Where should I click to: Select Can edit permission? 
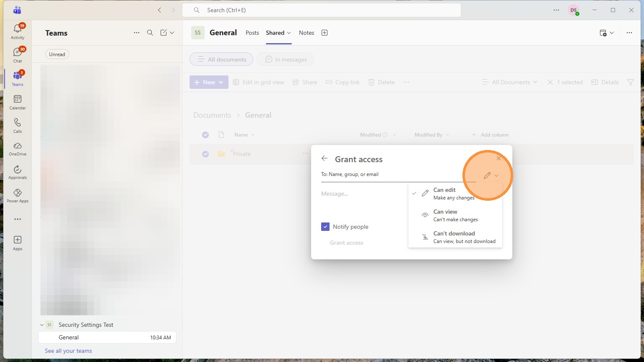click(455, 194)
